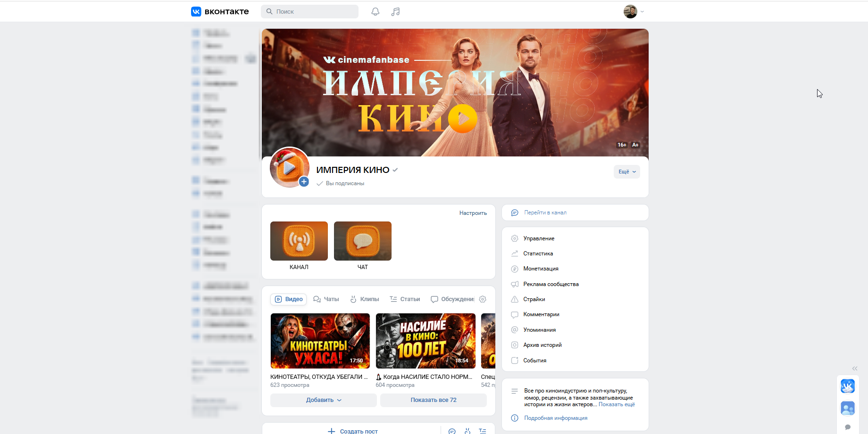Open Страйки via its warning triangle icon
This screenshot has width=868, height=434.
515,299
